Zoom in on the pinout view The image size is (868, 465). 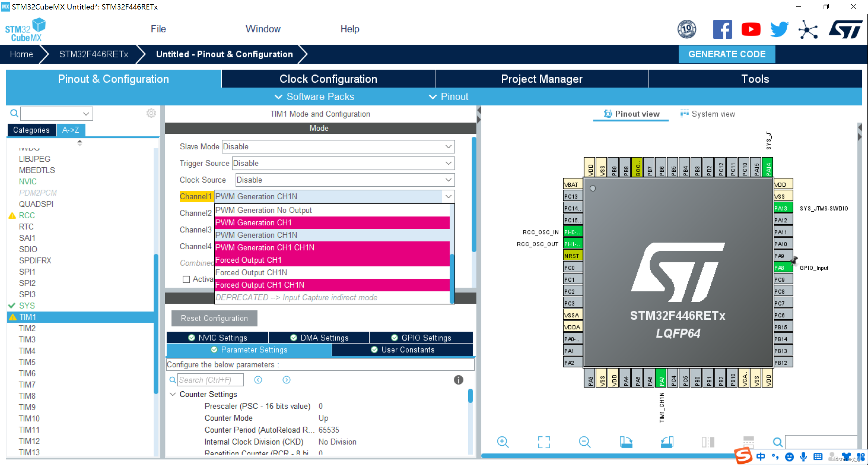point(503,442)
